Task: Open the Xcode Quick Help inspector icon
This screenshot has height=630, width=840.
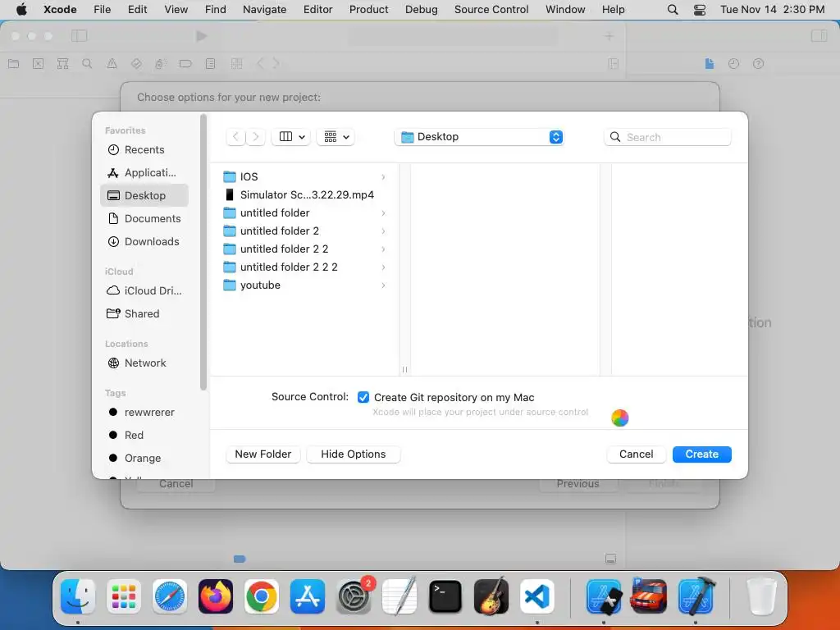Action: coord(759,64)
